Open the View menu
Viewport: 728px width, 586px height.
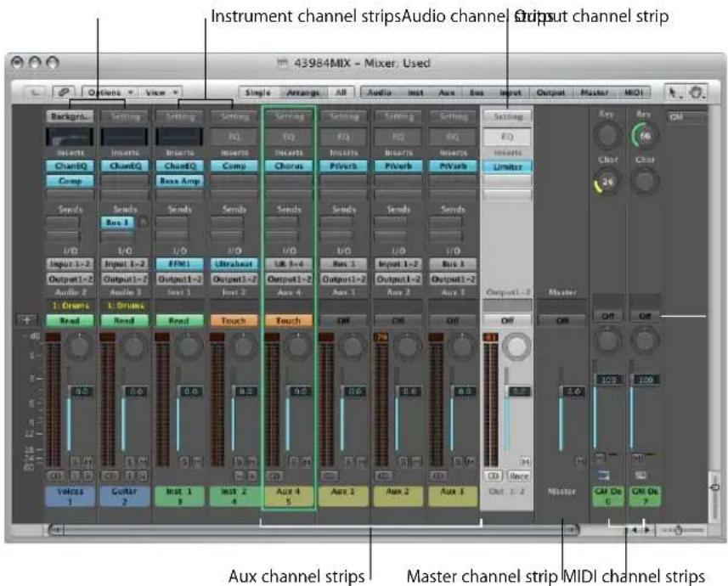click(x=161, y=93)
